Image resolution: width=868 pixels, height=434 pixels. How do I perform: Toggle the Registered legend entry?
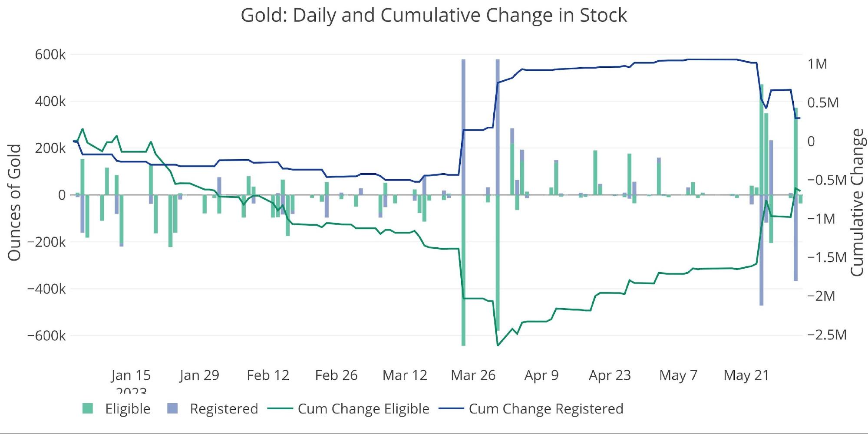224,409
